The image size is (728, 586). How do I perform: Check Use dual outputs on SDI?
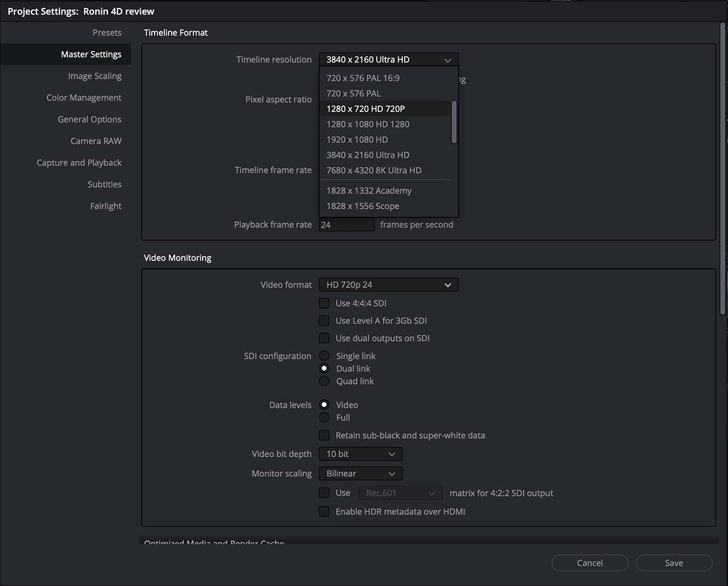pos(325,338)
